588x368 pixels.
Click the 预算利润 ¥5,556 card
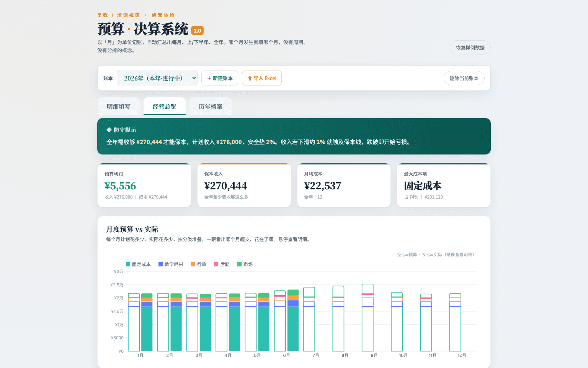coord(144,186)
